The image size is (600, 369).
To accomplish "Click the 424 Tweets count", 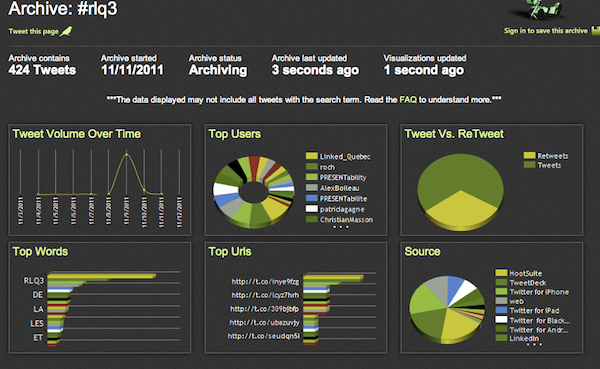I will [x=42, y=70].
